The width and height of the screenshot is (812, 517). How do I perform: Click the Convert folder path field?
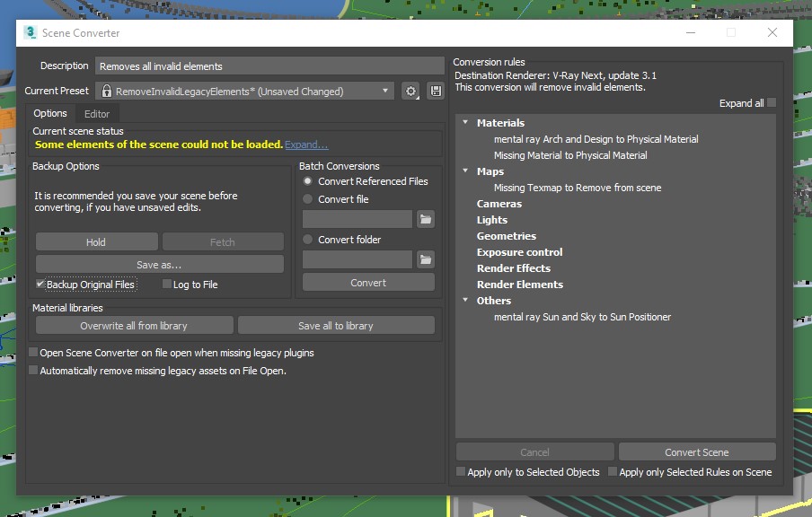[x=357, y=259]
